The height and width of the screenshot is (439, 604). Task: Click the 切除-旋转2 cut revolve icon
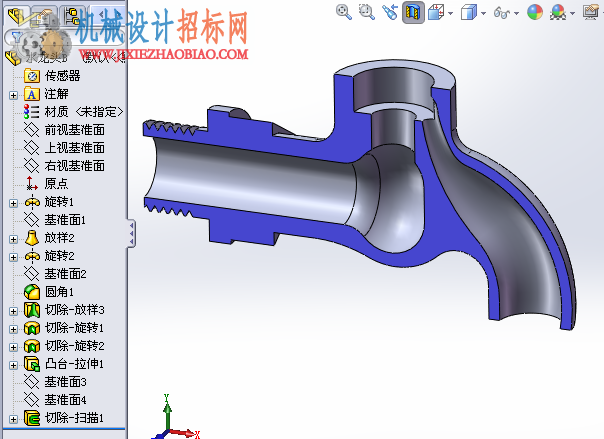[32, 346]
